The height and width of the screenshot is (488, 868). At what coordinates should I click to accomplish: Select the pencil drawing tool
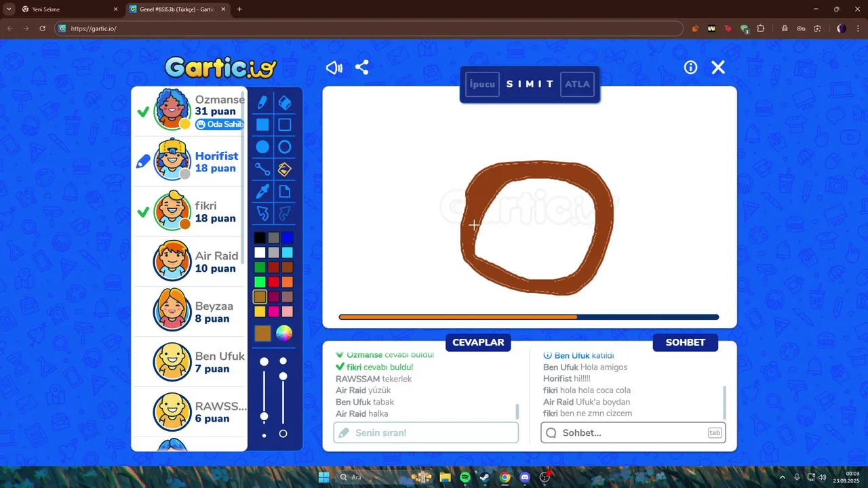262,102
